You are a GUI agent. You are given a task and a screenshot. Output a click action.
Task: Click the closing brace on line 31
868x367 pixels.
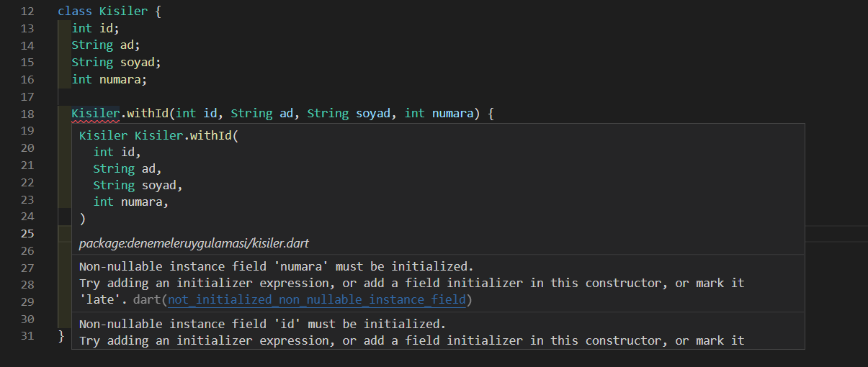[x=61, y=336]
